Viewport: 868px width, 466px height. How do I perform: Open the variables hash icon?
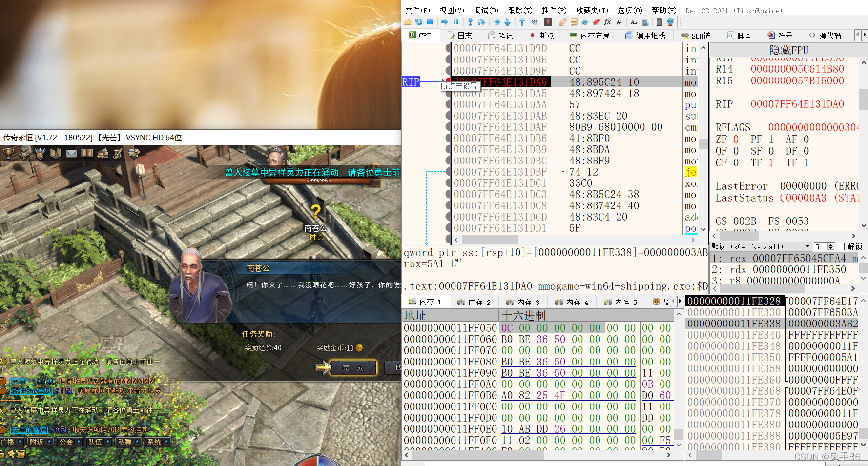coord(619,22)
